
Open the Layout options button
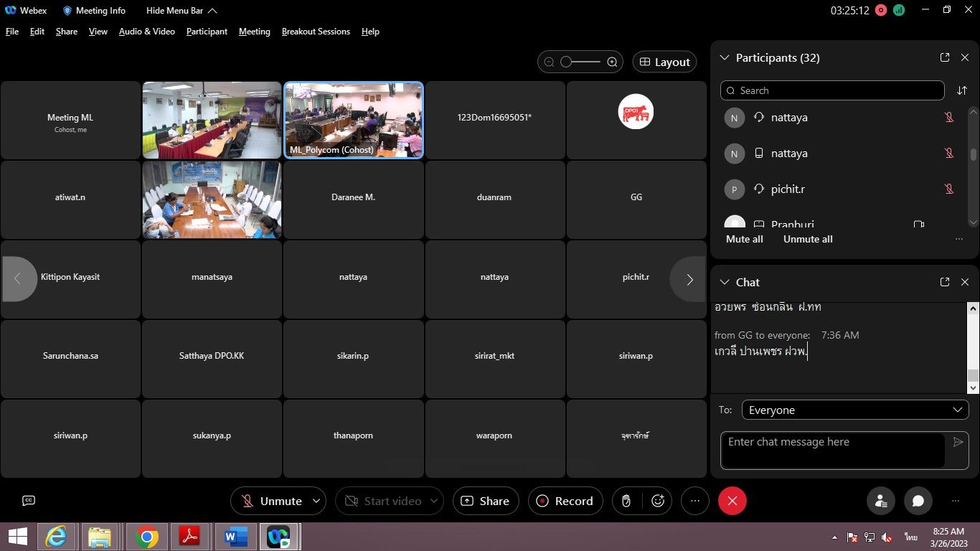click(x=664, y=62)
